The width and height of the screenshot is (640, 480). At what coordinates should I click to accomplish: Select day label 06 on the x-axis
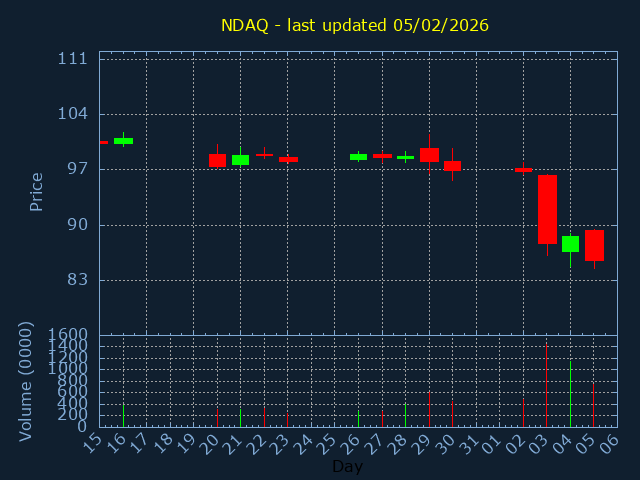click(x=611, y=444)
